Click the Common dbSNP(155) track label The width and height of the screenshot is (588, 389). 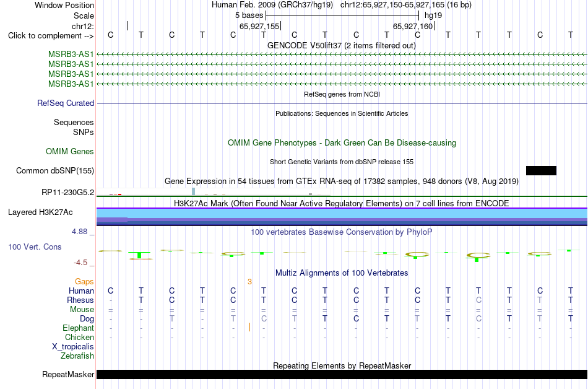click(x=55, y=171)
